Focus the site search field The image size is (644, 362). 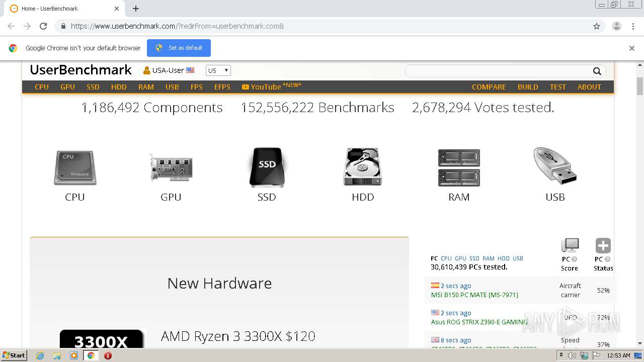tap(498, 71)
